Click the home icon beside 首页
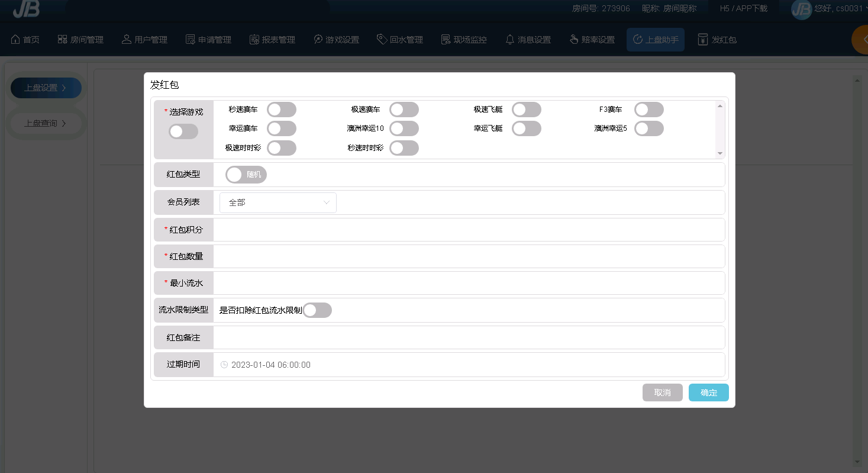 (15, 40)
